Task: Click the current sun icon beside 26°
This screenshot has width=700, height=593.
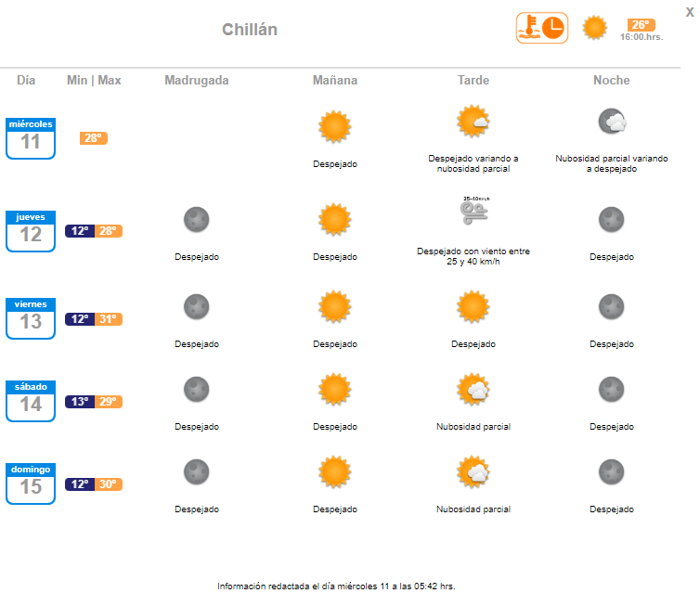Action: (595, 28)
